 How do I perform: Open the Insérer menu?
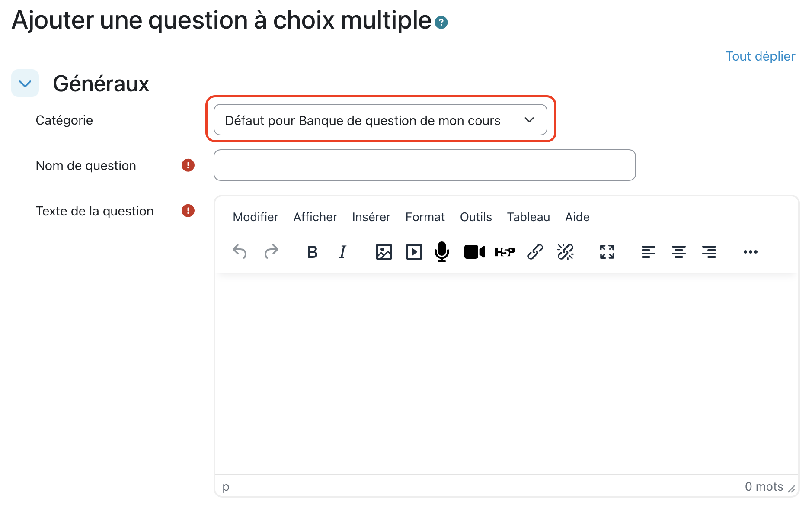(x=371, y=217)
